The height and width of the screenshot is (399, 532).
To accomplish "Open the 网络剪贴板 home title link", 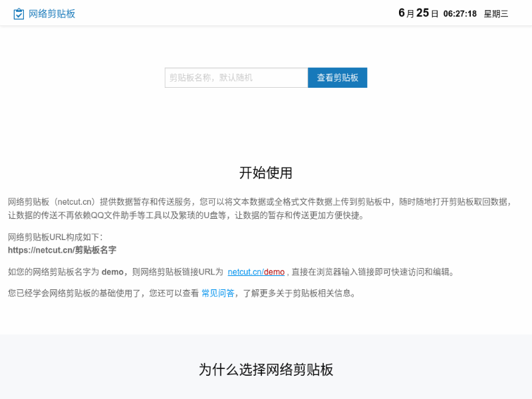I will 52,13.
